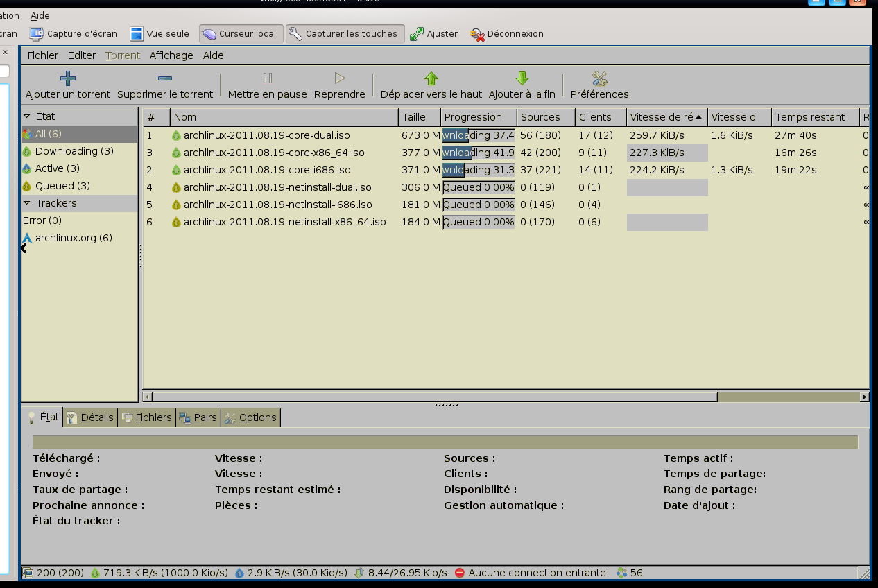Collapse the Trackers sidebar section
Viewport: 878px width, 588px height.
click(x=28, y=203)
